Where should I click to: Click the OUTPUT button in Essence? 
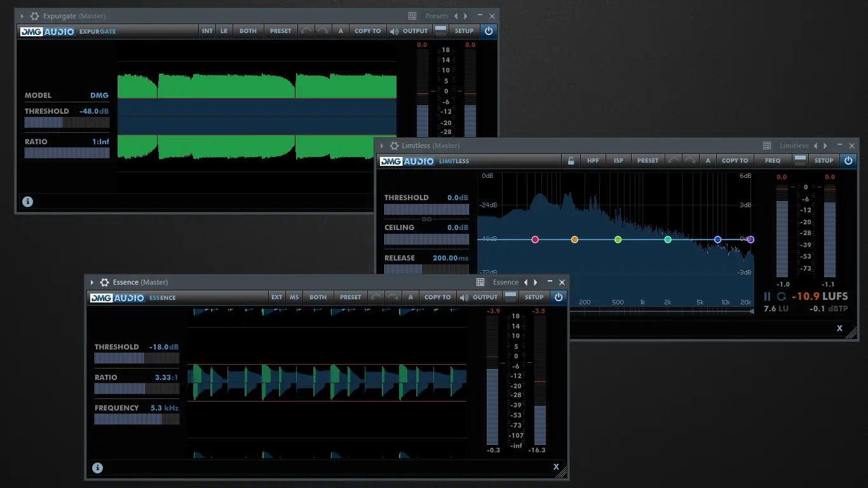[x=479, y=297]
